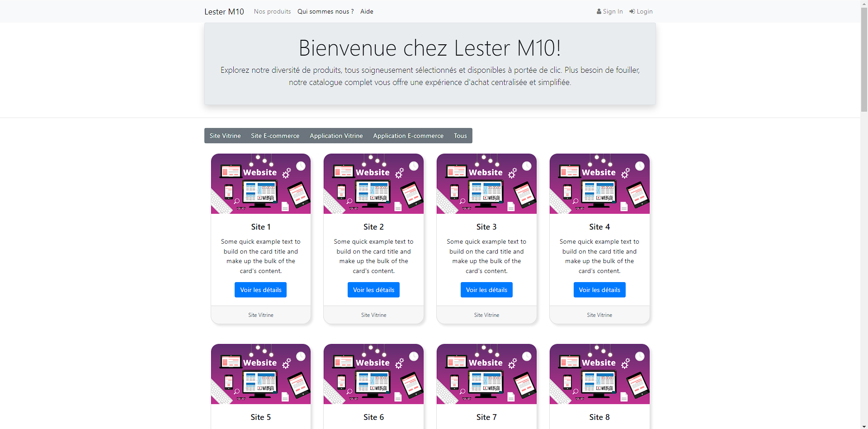Click the Sign In user icon

[x=599, y=12]
